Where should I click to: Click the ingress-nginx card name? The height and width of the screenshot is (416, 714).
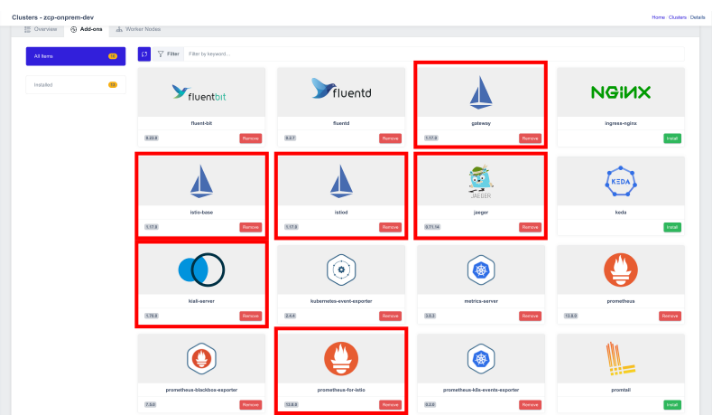point(621,123)
